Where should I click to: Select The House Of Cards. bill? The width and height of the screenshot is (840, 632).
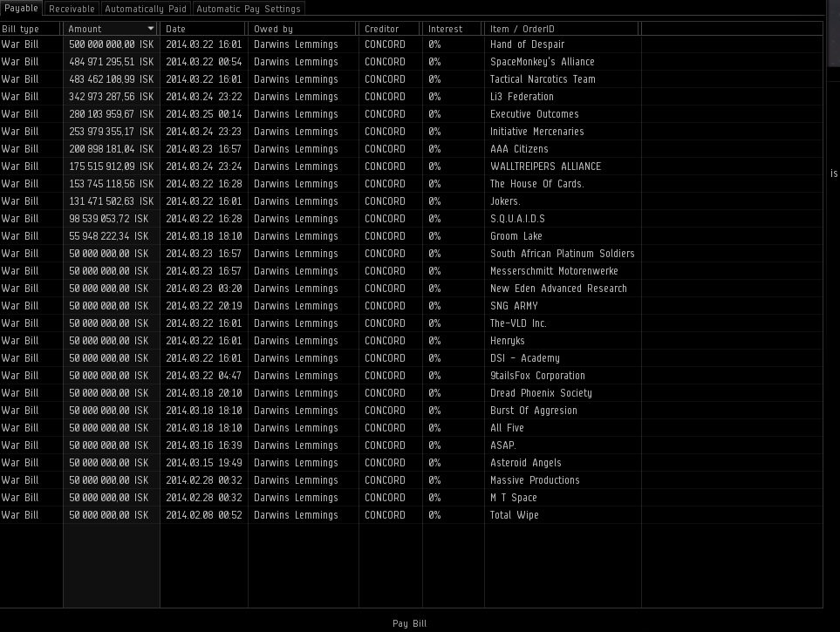(412, 184)
